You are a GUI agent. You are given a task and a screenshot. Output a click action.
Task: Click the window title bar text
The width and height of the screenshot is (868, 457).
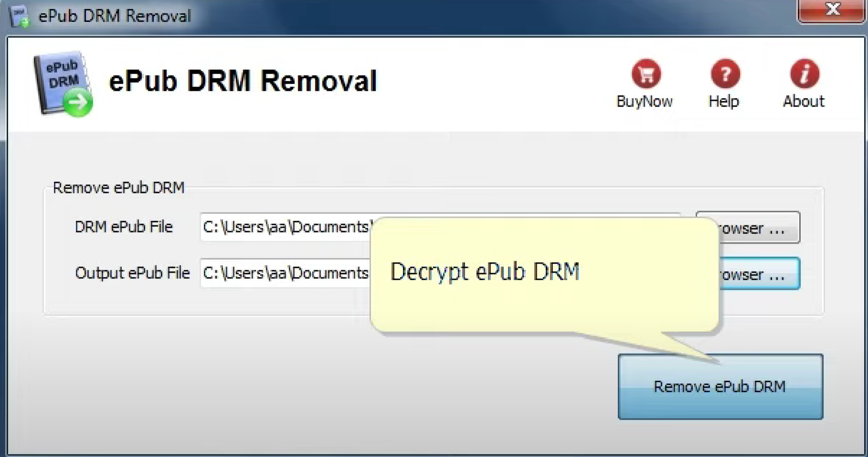(x=115, y=16)
